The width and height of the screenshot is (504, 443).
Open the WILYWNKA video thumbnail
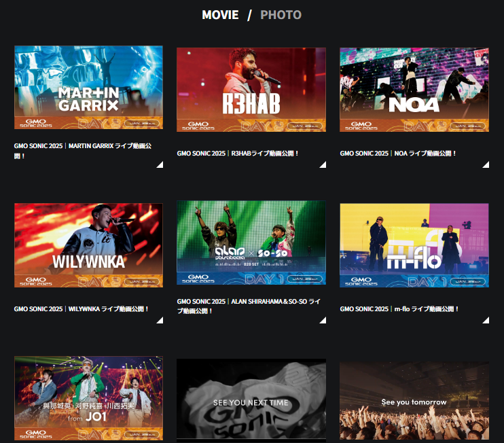tap(88, 245)
